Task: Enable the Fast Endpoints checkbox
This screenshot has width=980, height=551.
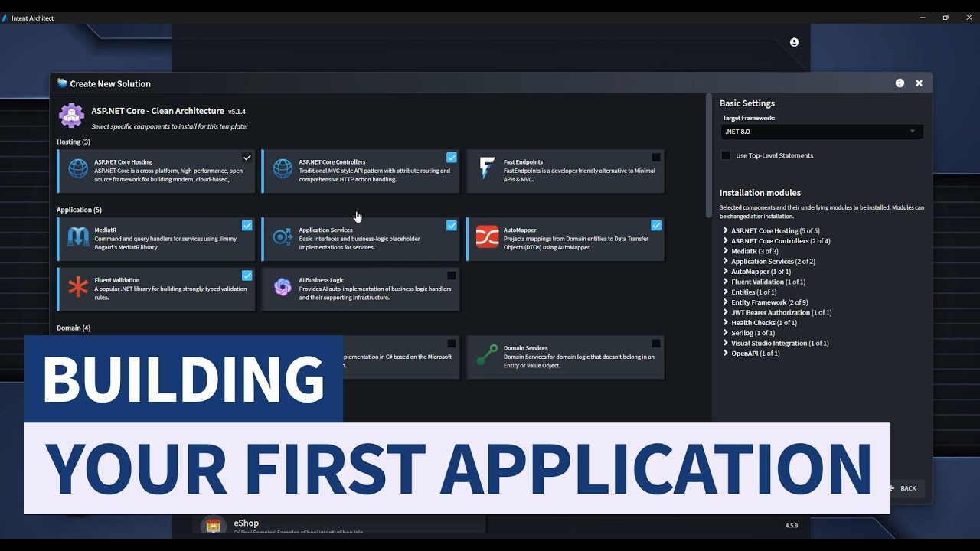Action: pos(656,158)
